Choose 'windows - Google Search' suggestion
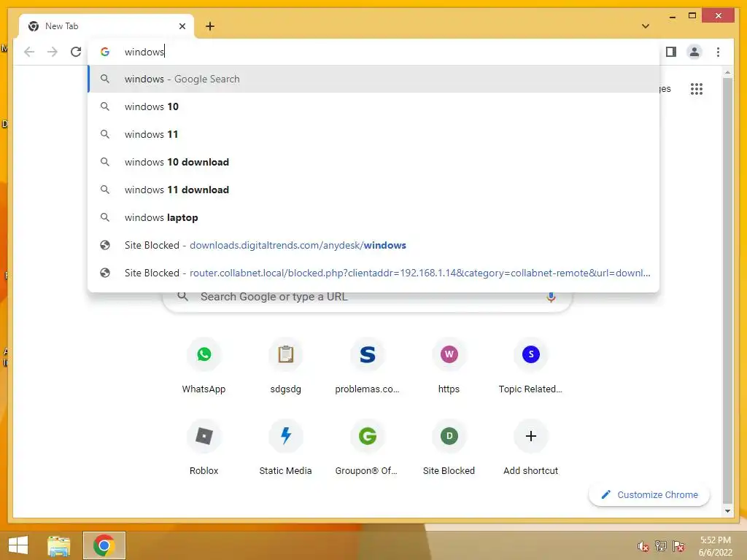Screen dimensions: 747x560 [373, 79]
